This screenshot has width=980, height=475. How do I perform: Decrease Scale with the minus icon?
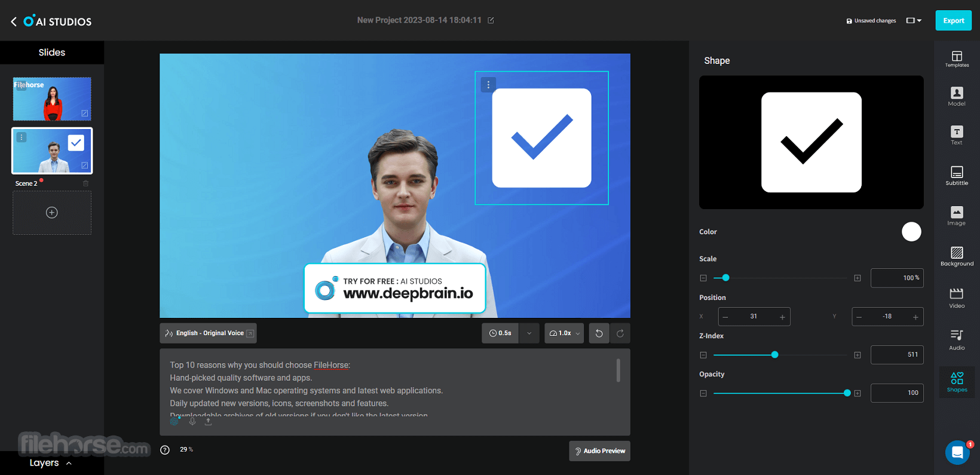point(703,278)
